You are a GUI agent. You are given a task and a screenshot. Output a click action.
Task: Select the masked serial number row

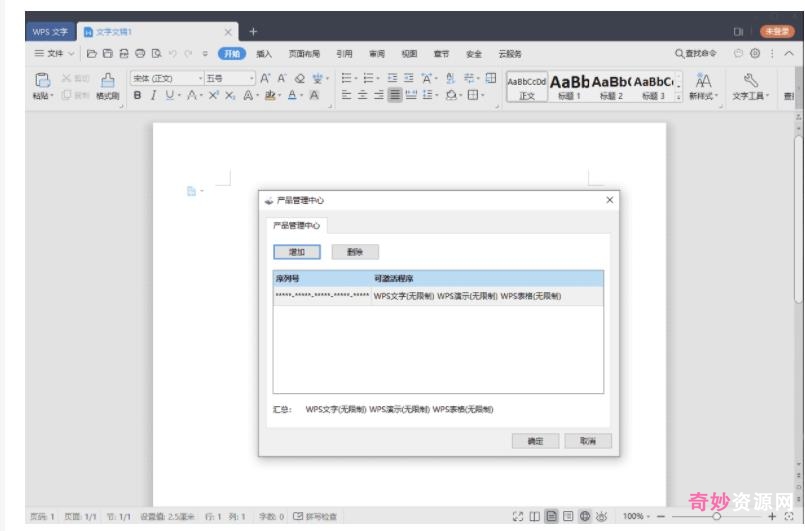point(438,296)
